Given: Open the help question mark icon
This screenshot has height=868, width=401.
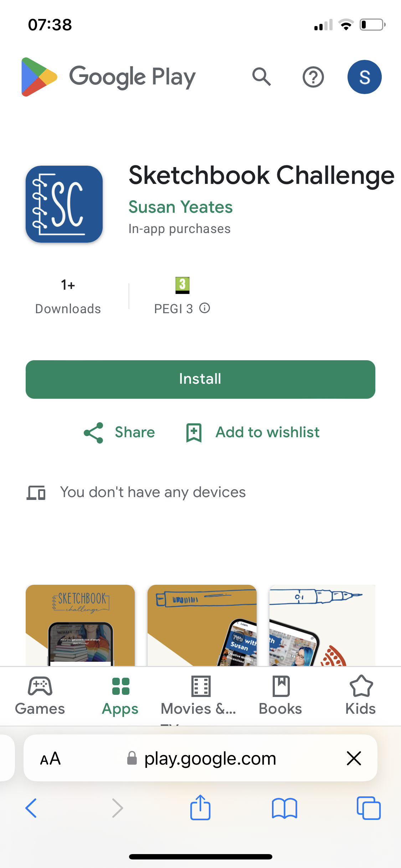Looking at the screenshot, I should point(313,77).
